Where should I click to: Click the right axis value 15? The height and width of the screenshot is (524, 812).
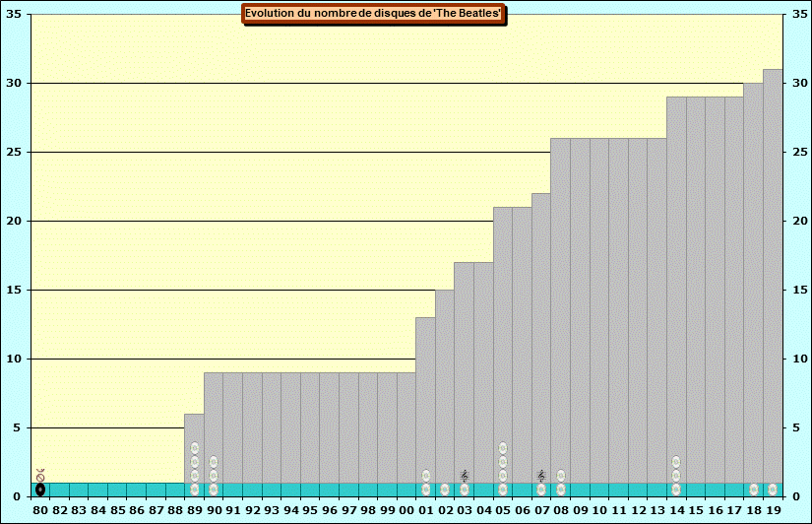(x=799, y=290)
